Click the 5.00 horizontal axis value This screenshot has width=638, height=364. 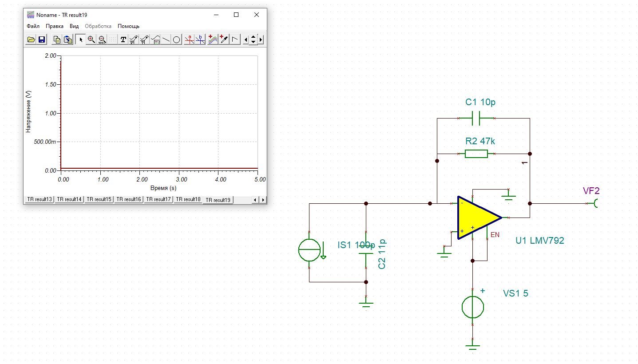pyautogui.click(x=259, y=179)
